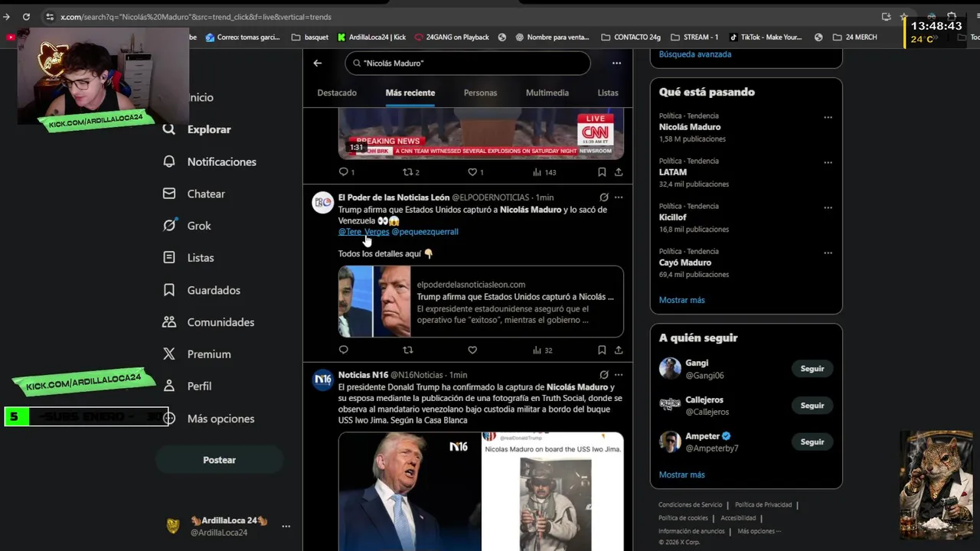
Task: Repost El Poder de las Noticias post
Action: tap(408, 350)
